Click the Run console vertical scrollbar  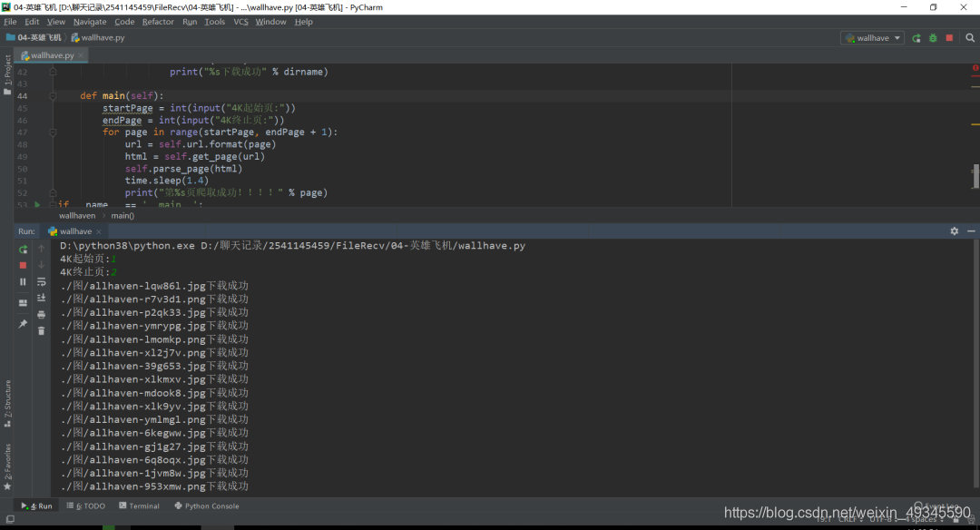click(x=976, y=362)
